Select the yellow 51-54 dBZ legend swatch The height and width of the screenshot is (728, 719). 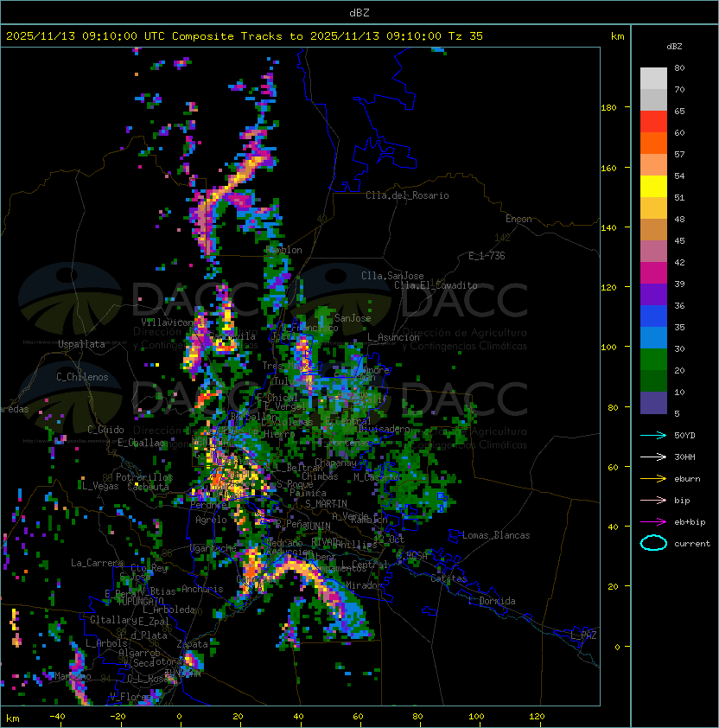(653, 187)
